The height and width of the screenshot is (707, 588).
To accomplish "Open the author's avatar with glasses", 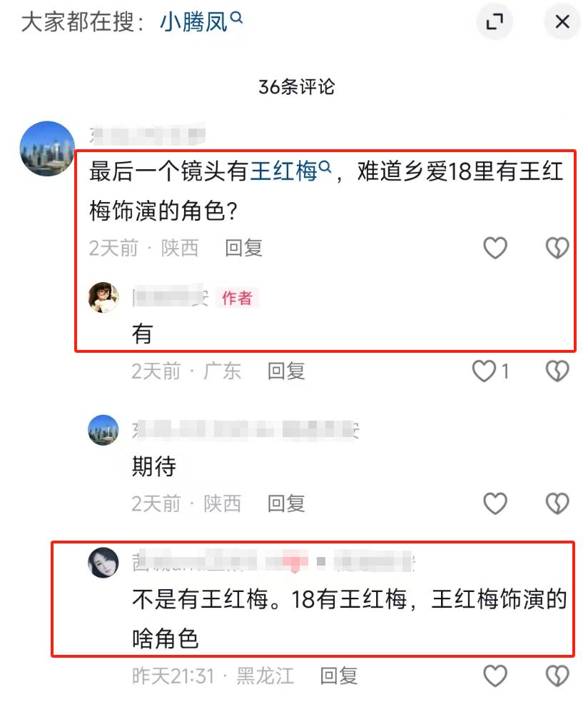I will (x=103, y=298).
